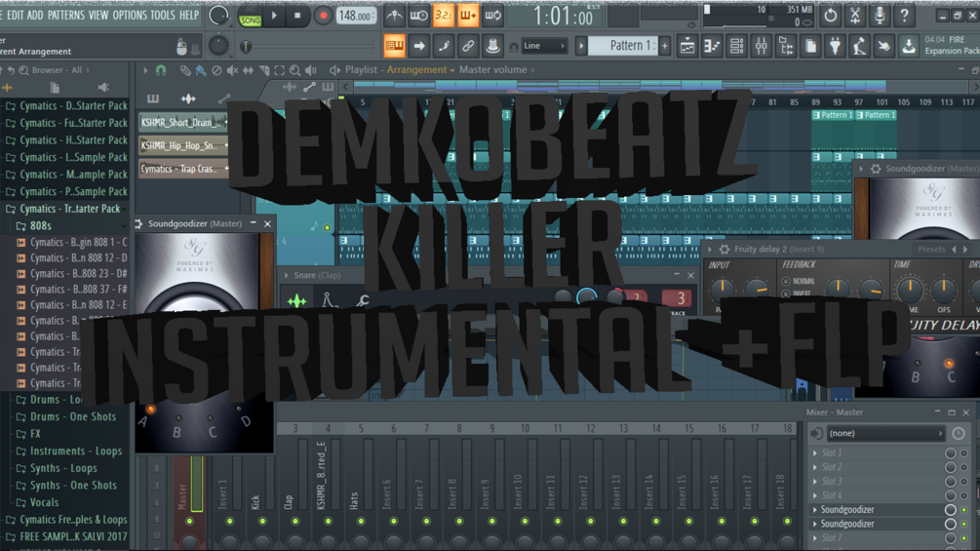Open the OPTIONS menu
Screen dimensions: 980x551
point(130,15)
